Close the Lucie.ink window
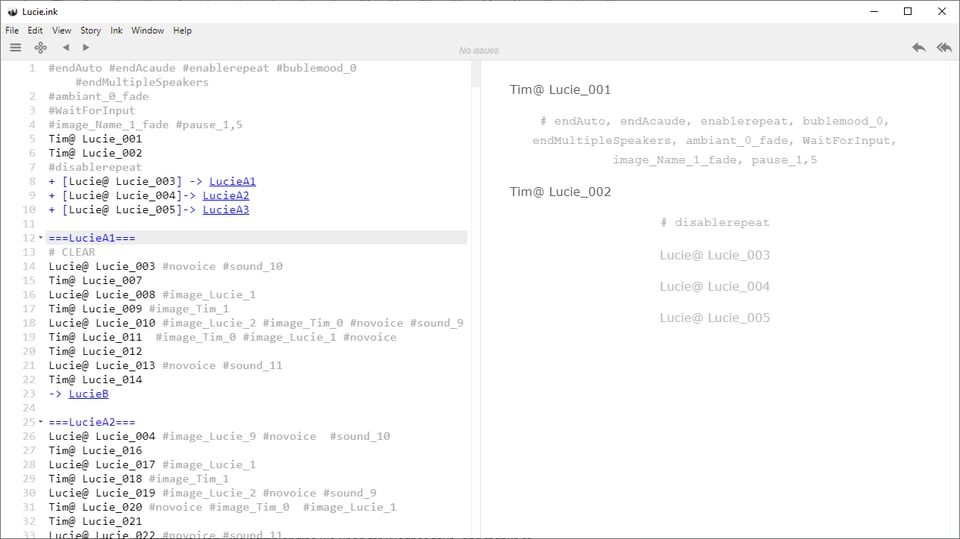This screenshot has height=539, width=960. [942, 12]
